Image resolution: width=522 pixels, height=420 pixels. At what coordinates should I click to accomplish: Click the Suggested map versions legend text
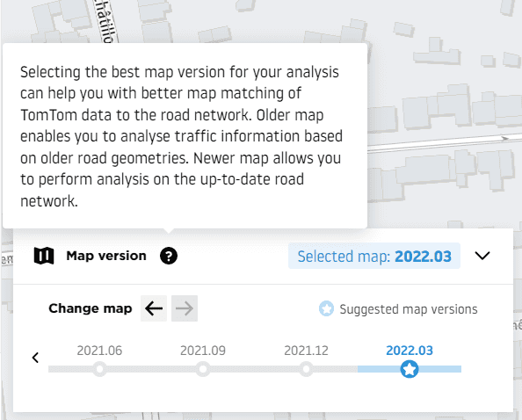tap(409, 309)
